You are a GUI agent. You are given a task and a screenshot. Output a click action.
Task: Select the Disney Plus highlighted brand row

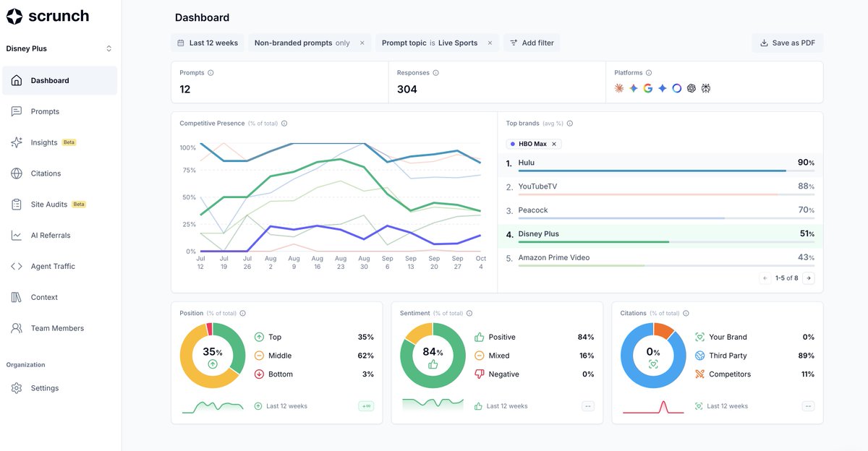coord(660,236)
